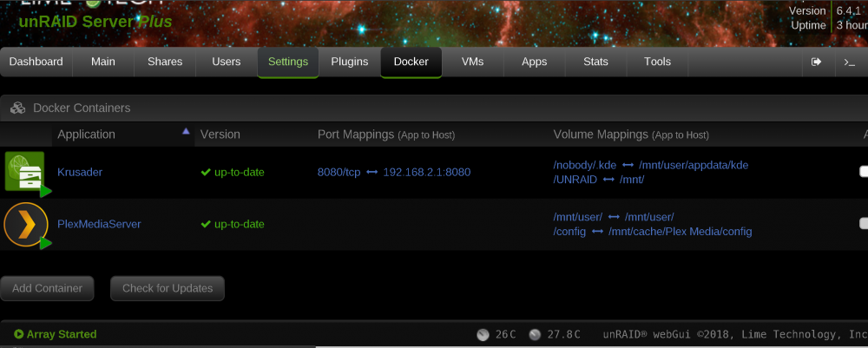Click the /UNRAID volume mapping
868x348 pixels.
[x=575, y=180]
